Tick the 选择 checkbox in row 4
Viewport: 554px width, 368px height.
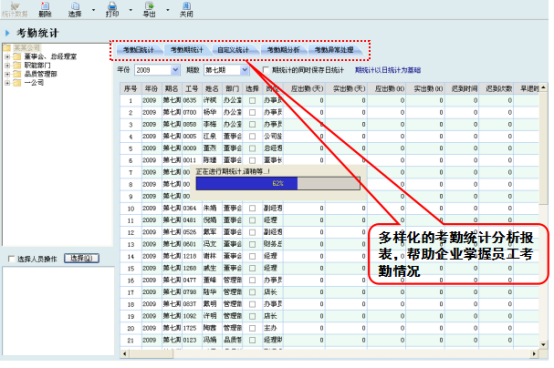[x=252, y=136]
